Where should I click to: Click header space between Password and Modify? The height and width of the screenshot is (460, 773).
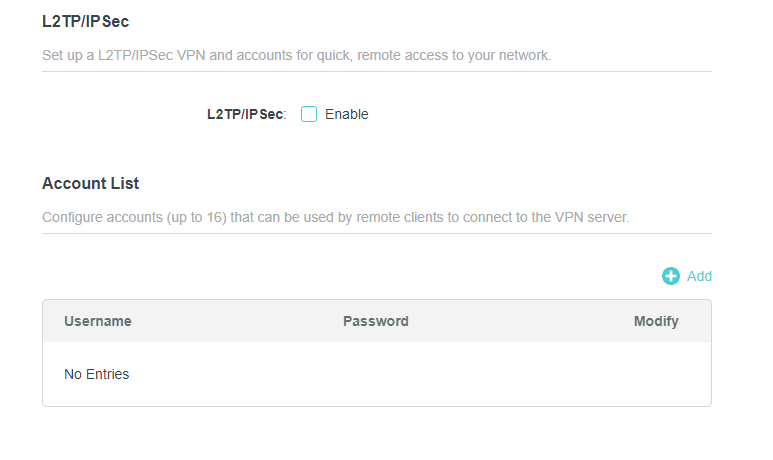[x=520, y=321]
